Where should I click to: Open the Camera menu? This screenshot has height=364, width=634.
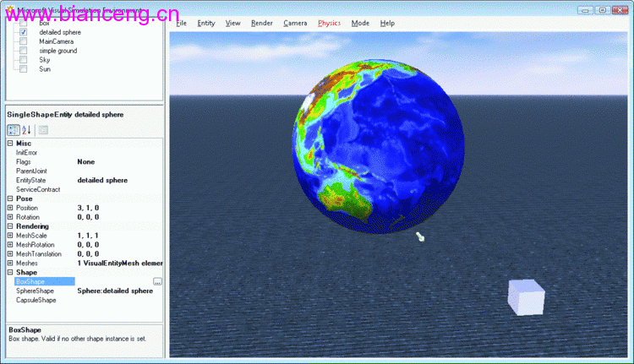tap(295, 23)
